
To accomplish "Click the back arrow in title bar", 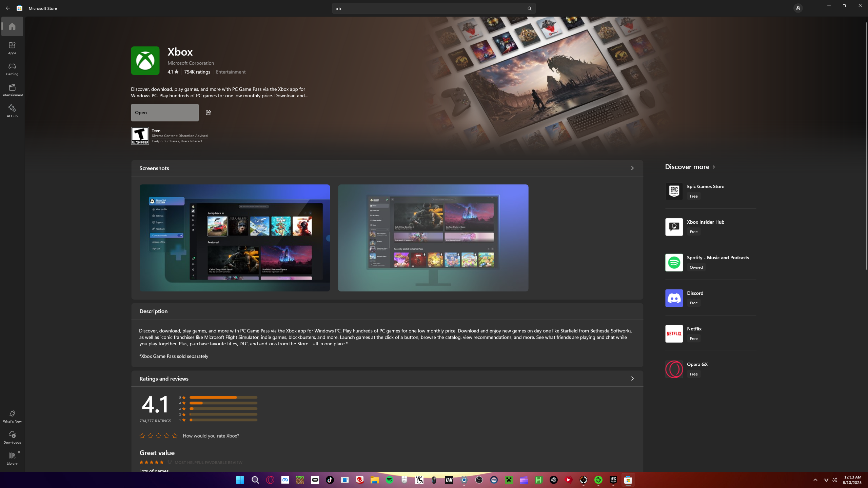I will click(8, 8).
